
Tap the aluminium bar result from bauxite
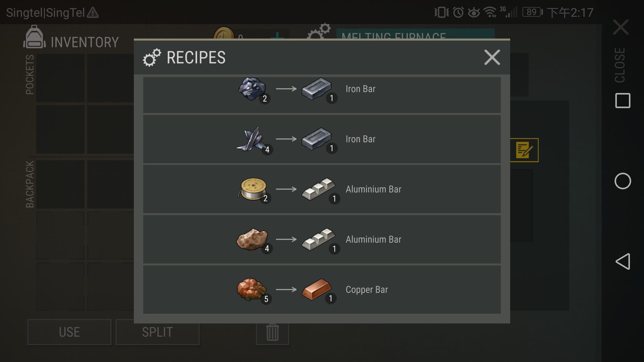(318, 239)
